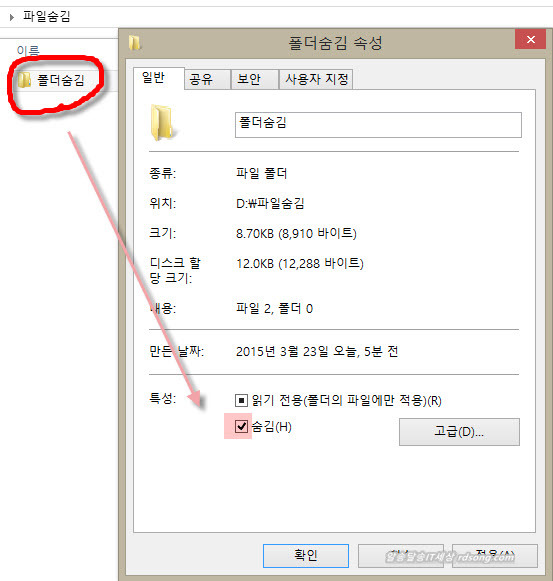Image resolution: width=553 pixels, height=581 pixels.
Task: Click the folder name text field
Action: pos(378,125)
